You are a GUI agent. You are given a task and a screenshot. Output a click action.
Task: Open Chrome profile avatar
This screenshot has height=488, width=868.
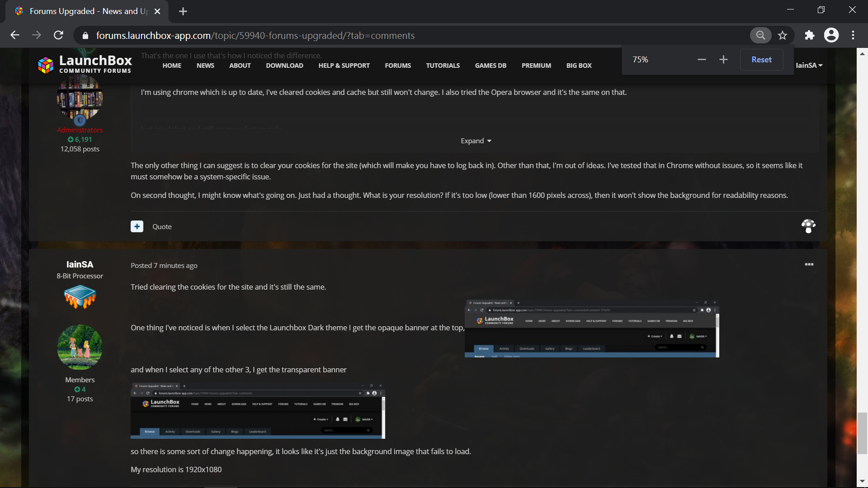pyautogui.click(x=831, y=35)
